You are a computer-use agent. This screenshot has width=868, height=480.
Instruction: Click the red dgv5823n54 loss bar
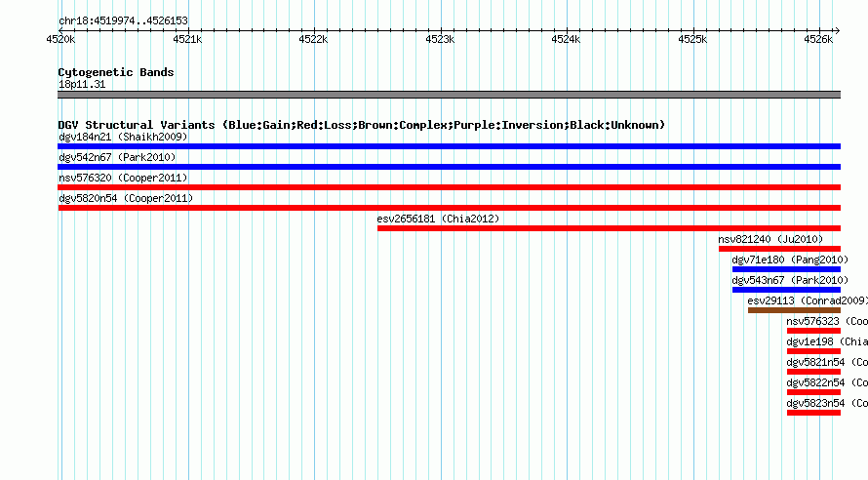click(813, 413)
